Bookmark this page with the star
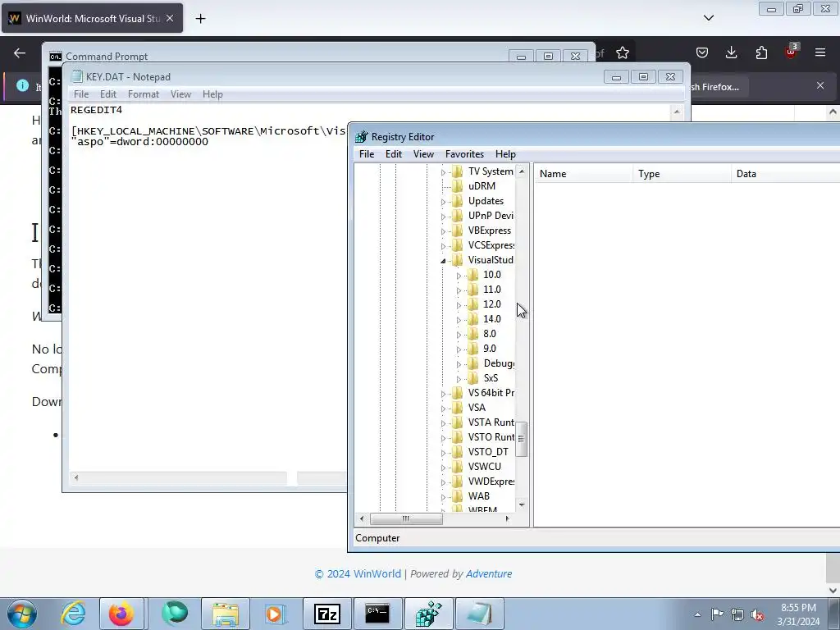Image resolution: width=840 pixels, height=630 pixels. click(622, 52)
